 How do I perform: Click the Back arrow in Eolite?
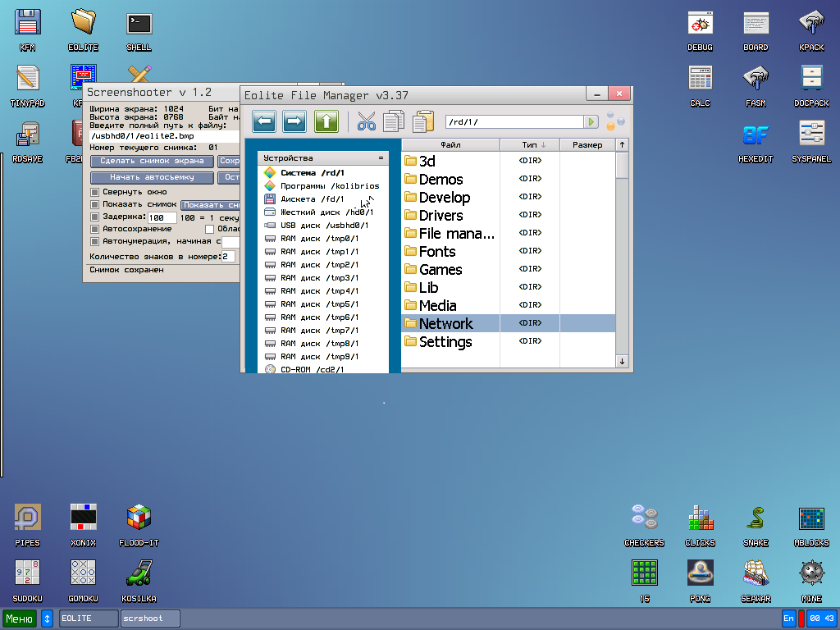point(263,122)
